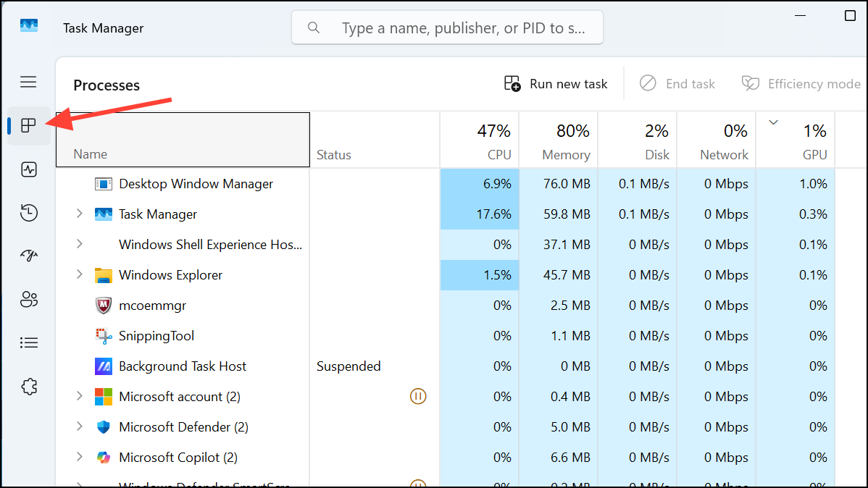Image resolution: width=868 pixels, height=488 pixels.
Task: Open the Performance panel in the sidebar
Action: 28,169
